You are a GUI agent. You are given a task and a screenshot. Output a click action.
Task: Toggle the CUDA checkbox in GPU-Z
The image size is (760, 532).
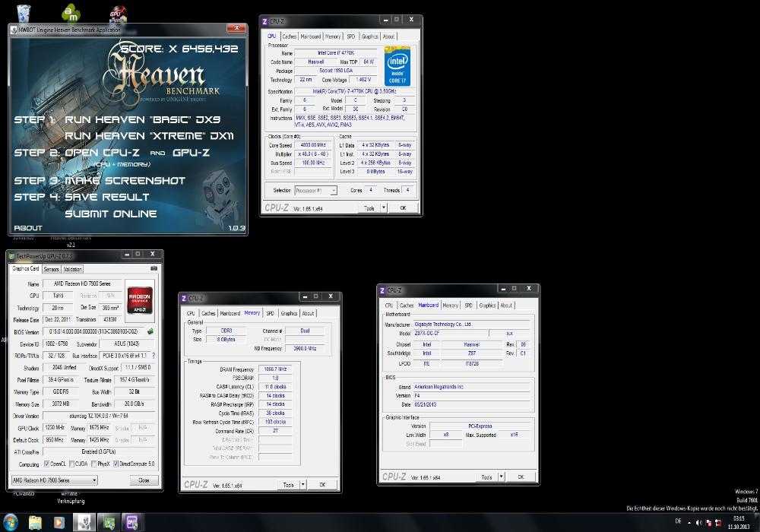click(71, 464)
